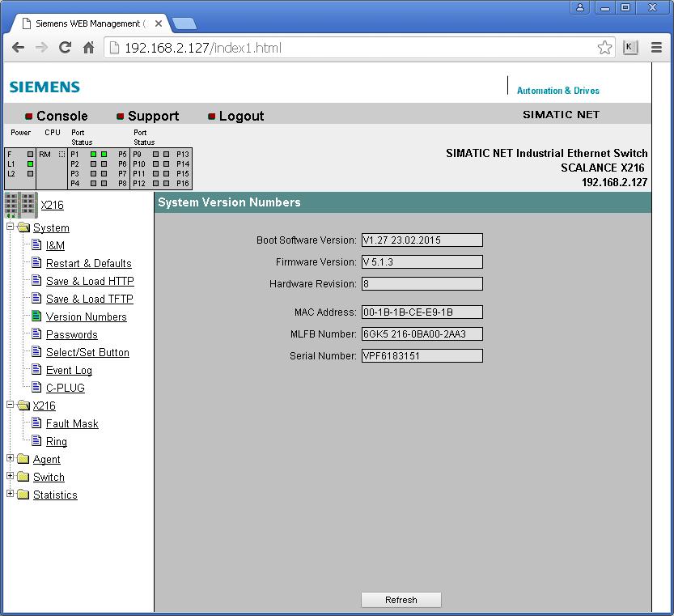This screenshot has width=674, height=616.
Task: Click the green Version Numbers page icon
Action: (36, 316)
